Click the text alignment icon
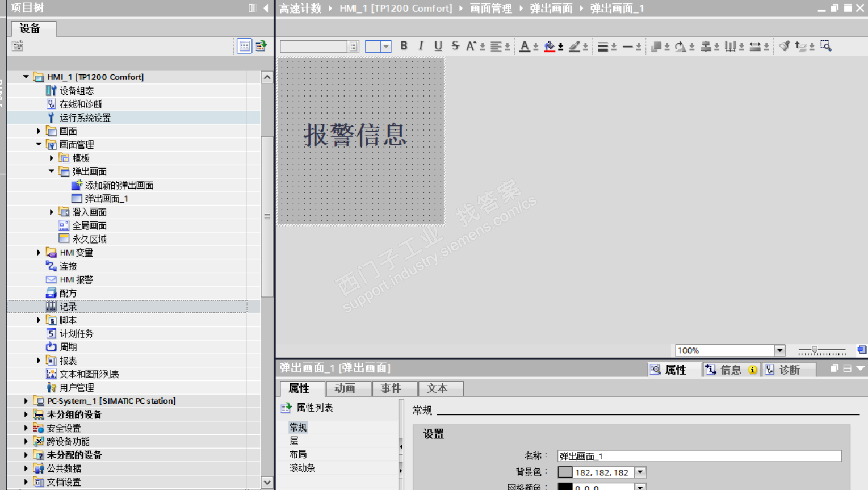The height and width of the screenshot is (490, 868). (x=496, y=47)
